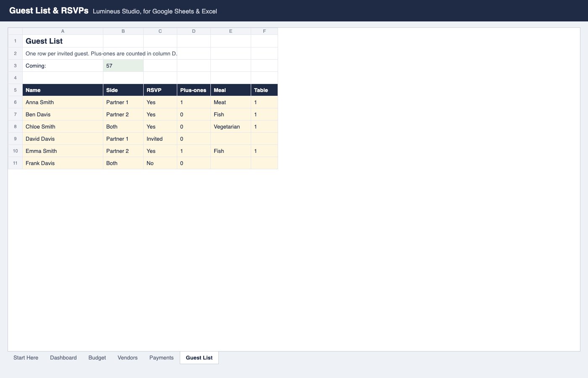588x378 pixels.
Task: Click the 'Emma Smith' name cell
Action: point(63,151)
